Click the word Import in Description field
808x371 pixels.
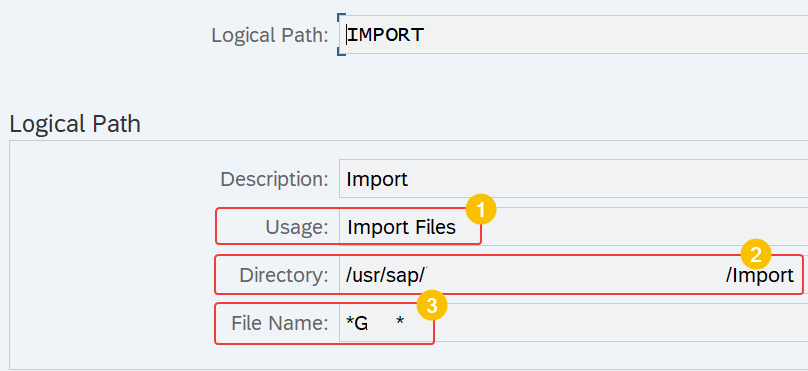pos(377,179)
